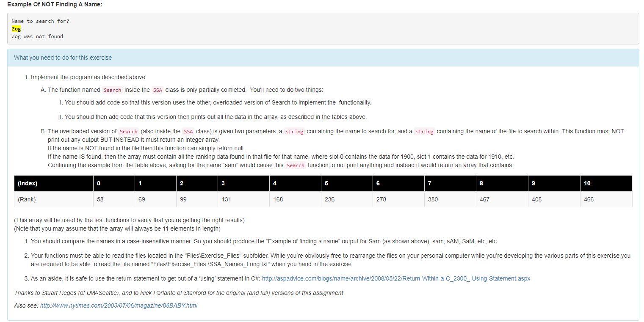Select the rank value '58'

click(x=100, y=199)
